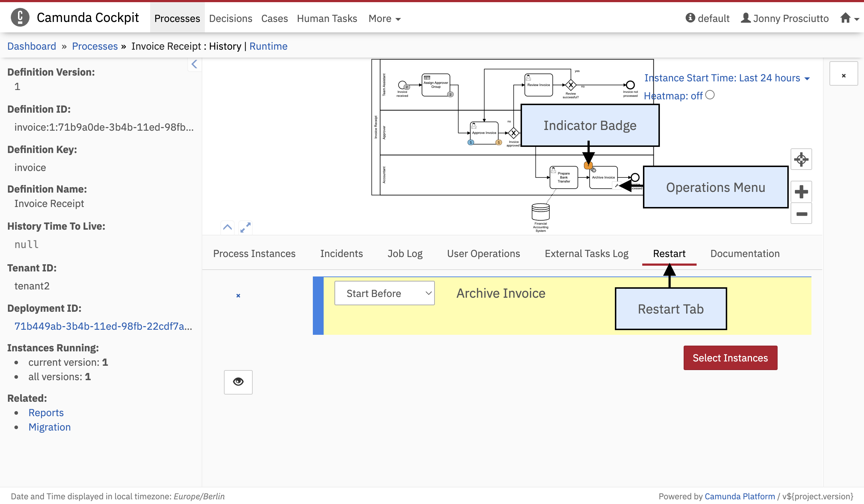
Task: Click orange badge on Approve Invoice
Action: [499, 143]
